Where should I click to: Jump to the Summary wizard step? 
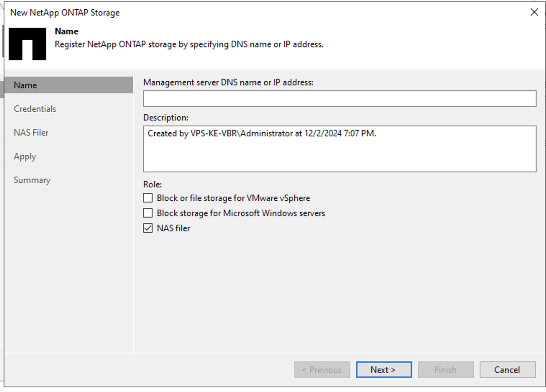pyautogui.click(x=32, y=180)
